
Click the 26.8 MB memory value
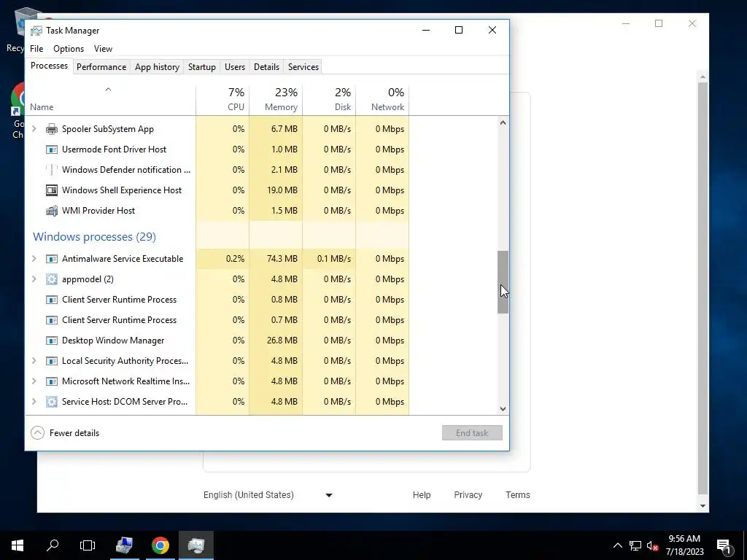click(282, 341)
